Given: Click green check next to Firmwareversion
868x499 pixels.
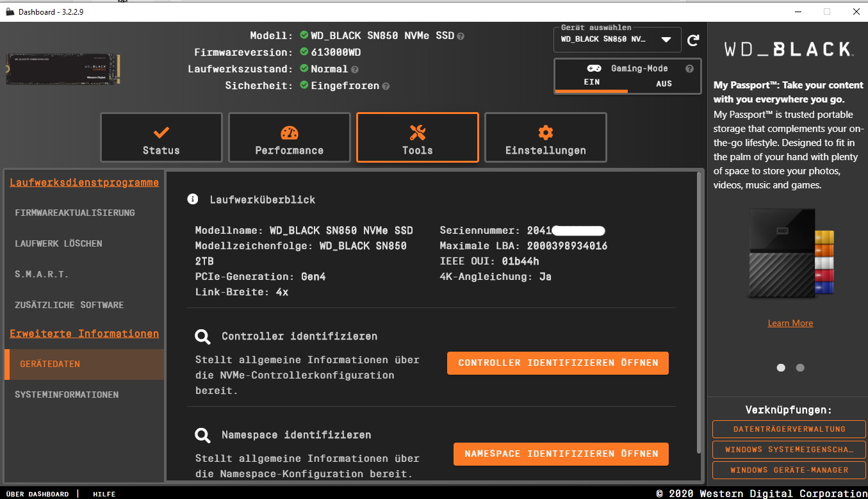Looking at the screenshot, I should [304, 52].
